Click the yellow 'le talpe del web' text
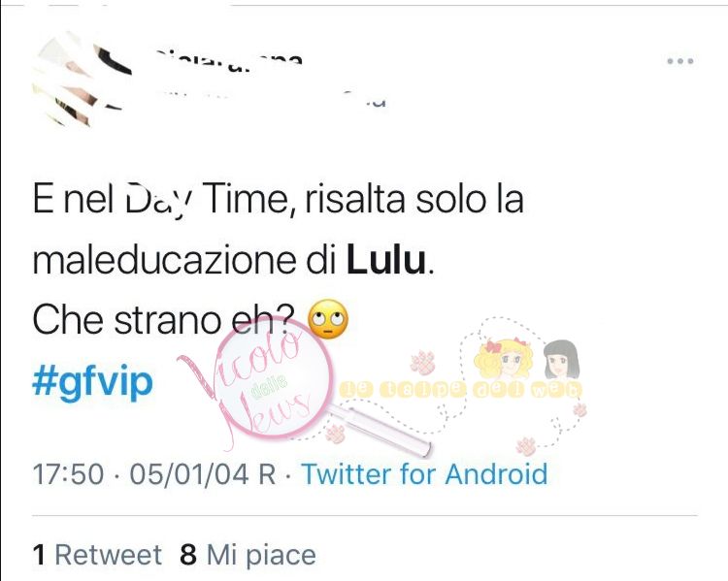 click(x=460, y=390)
